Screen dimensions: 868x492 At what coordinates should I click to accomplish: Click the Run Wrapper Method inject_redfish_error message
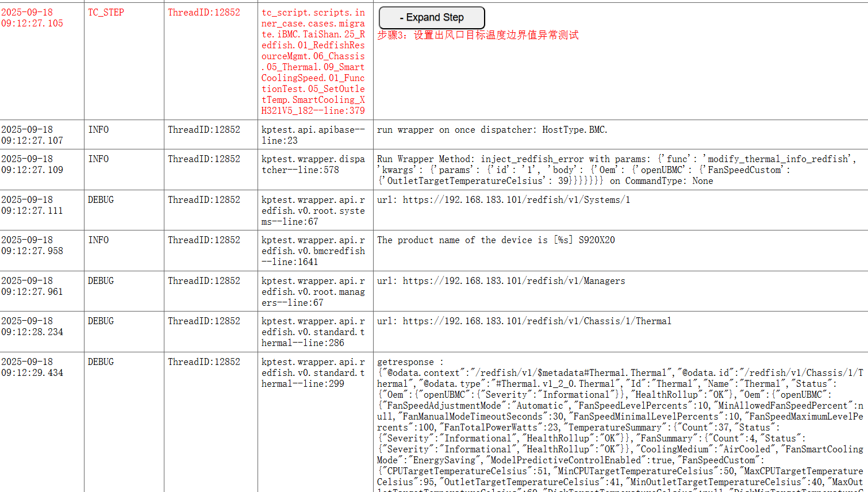click(x=616, y=170)
